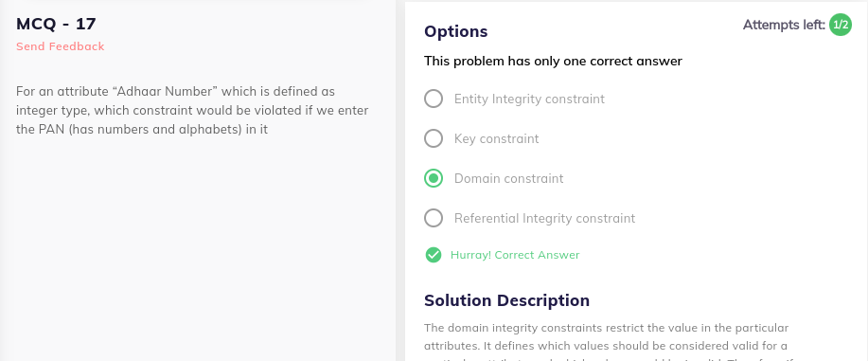Pick the Referential Integrity constraint radio button
The image size is (868, 361).
(434, 218)
